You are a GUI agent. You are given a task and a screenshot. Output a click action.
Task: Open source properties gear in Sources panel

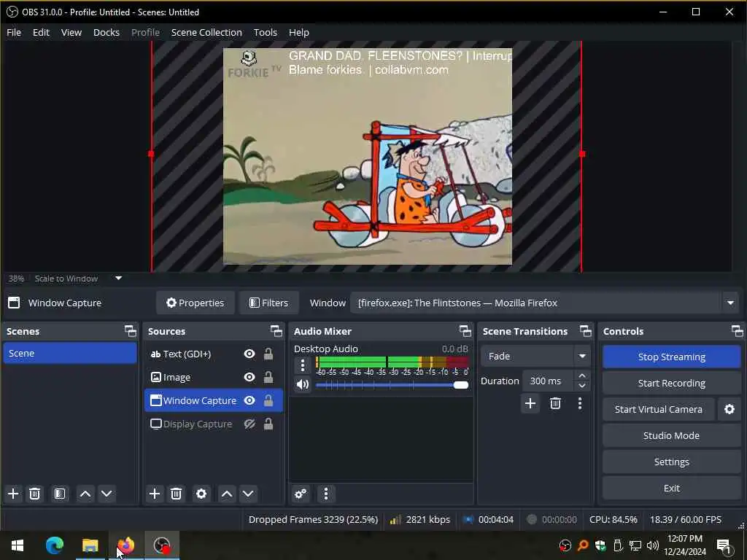(201, 494)
